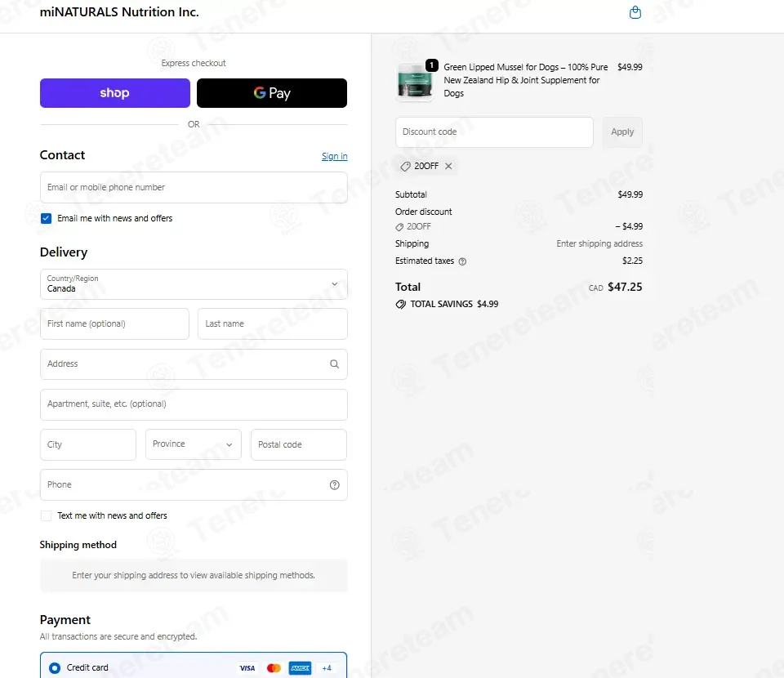Uncheck Email me with news and offers
This screenshot has width=784, height=678.
click(46, 218)
